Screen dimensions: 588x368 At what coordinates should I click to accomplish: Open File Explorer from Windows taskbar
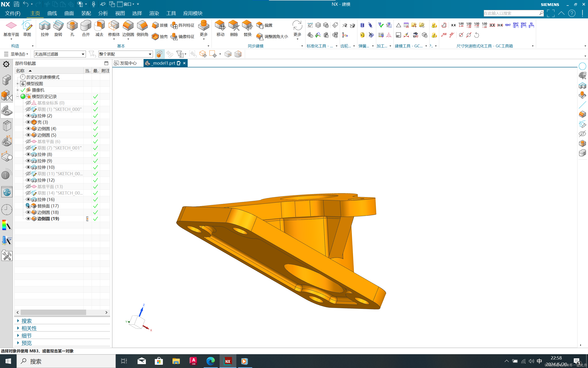click(x=176, y=361)
